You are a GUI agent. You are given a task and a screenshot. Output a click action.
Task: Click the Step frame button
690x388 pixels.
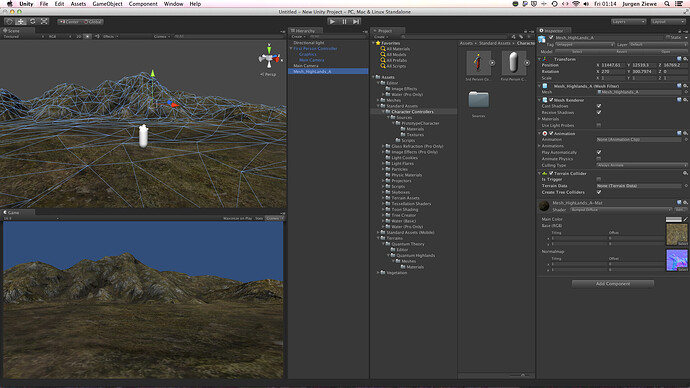point(356,21)
